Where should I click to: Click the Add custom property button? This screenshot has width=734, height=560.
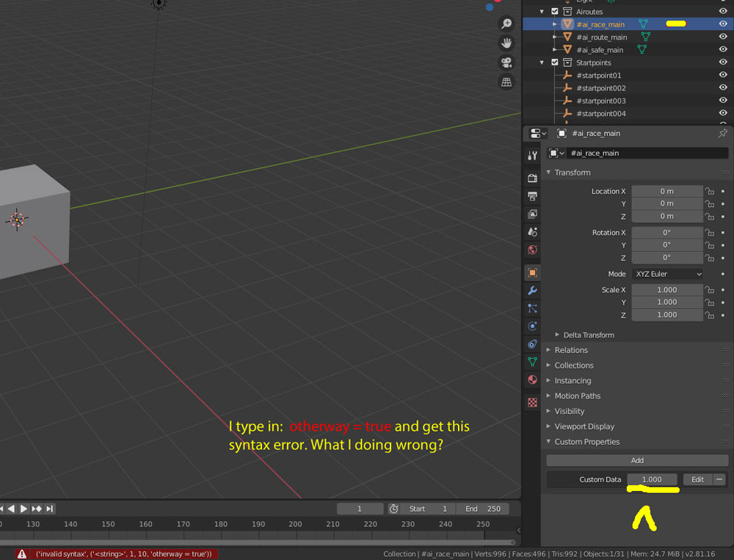pyautogui.click(x=637, y=460)
